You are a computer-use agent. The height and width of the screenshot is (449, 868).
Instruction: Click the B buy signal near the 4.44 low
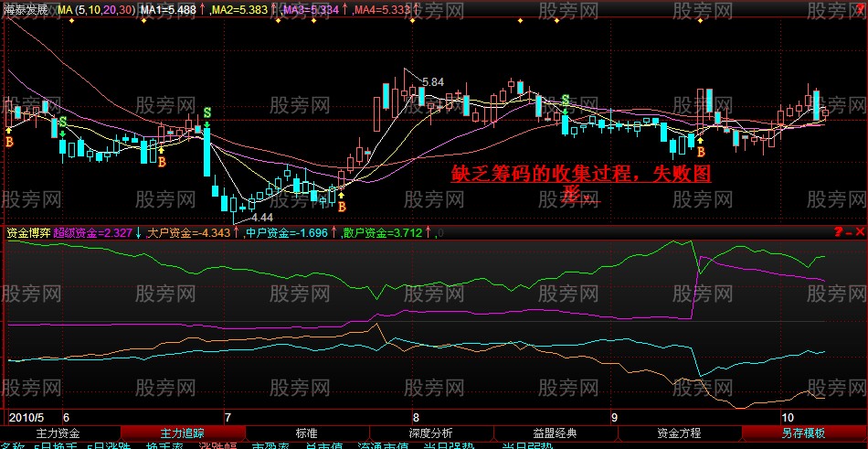[x=342, y=207]
